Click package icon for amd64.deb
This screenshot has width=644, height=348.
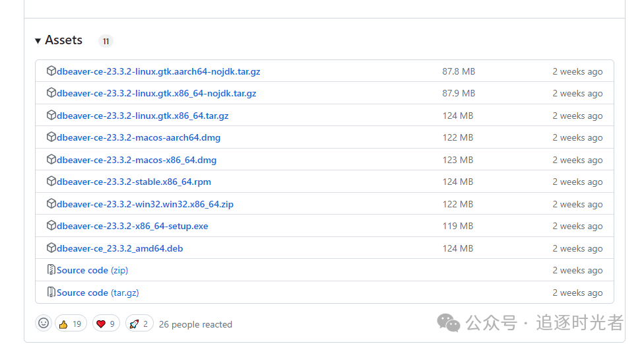click(51, 248)
